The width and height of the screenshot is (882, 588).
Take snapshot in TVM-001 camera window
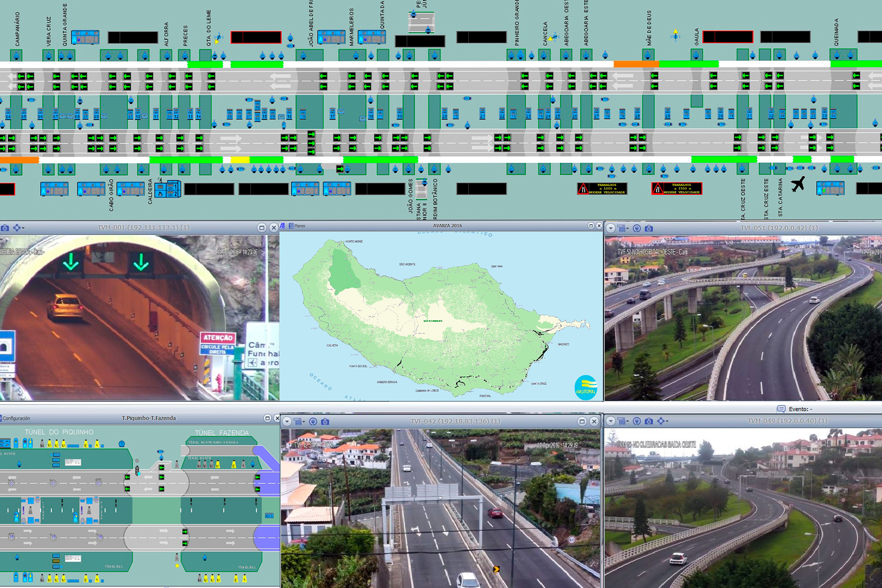5,228
